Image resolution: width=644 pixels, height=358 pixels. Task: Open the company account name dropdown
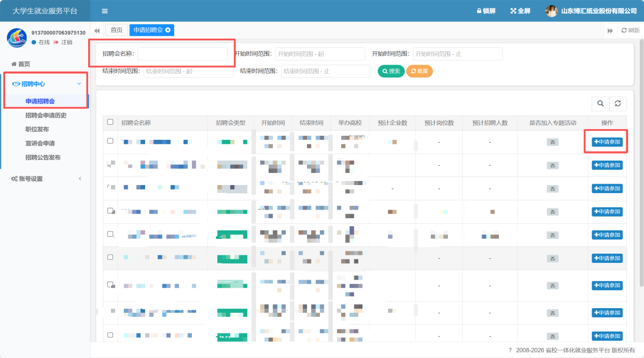[599, 11]
